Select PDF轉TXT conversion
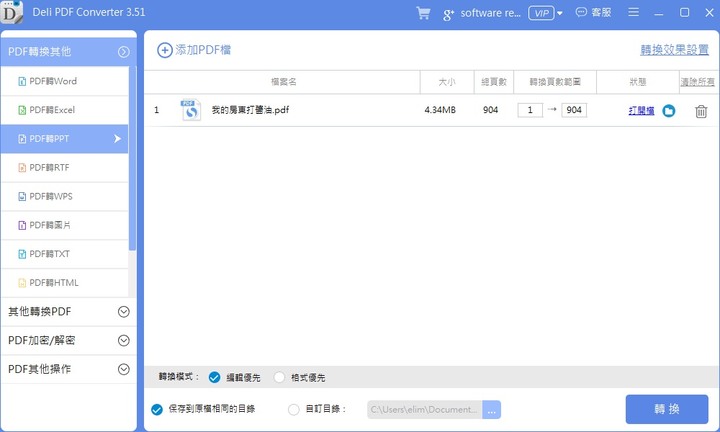Screen dimensions: 720x432 click(x=65, y=254)
